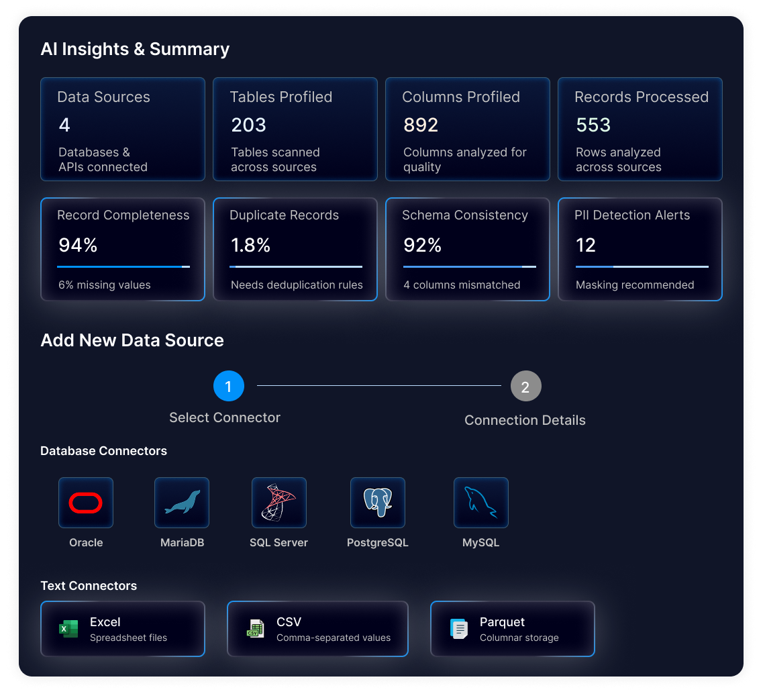The image size is (763, 700).
Task: Click the SQL Server connector icon
Action: (x=278, y=503)
